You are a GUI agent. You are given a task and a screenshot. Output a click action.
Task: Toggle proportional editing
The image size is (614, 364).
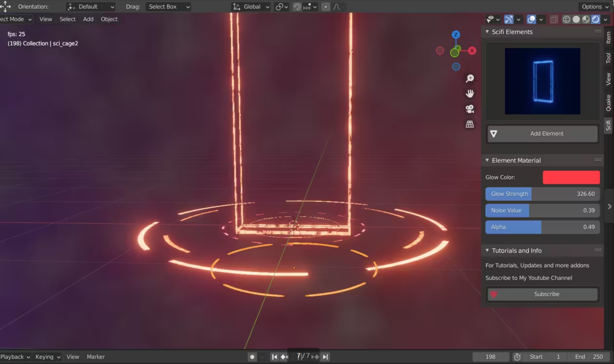coord(324,6)
